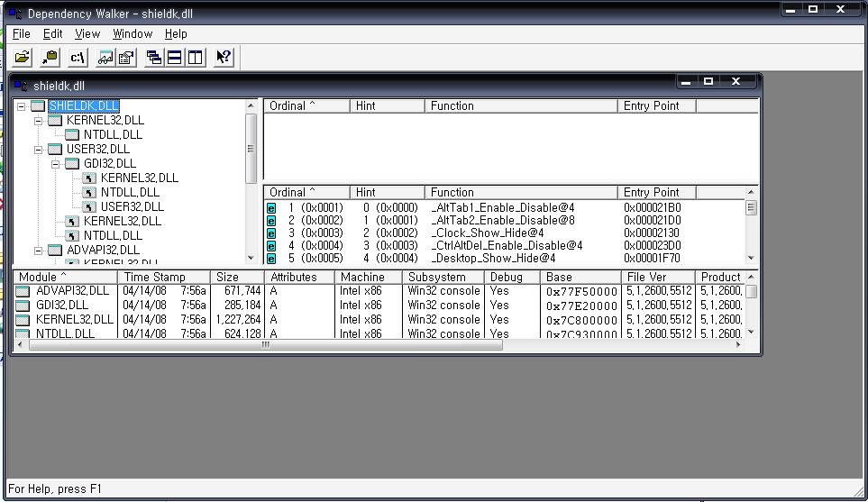Click the duplicate USER32.DLL icon under GDI32.DLL
Image resolution: width=868 pixels, height=502 pixels.
click(x=89, y=207)
